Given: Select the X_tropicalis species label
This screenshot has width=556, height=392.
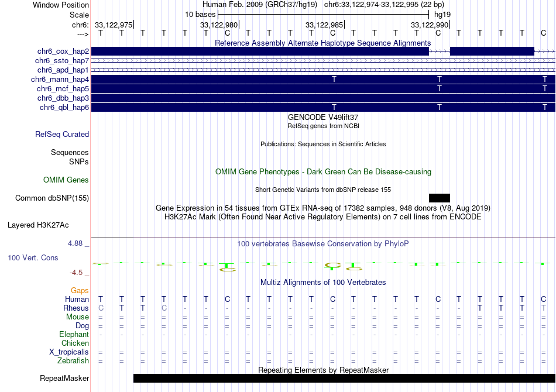Looking at the screenshot, I should (69, 352).
